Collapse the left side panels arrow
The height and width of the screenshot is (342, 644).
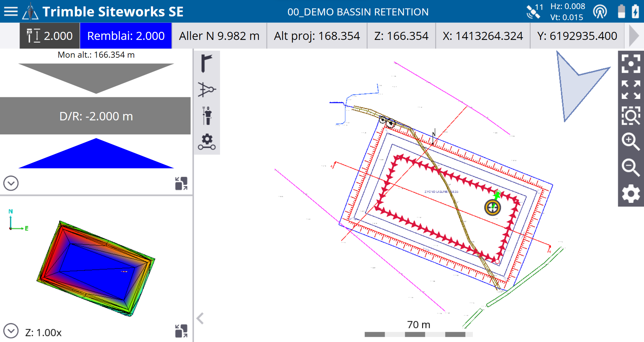click(x=200, y=318)
